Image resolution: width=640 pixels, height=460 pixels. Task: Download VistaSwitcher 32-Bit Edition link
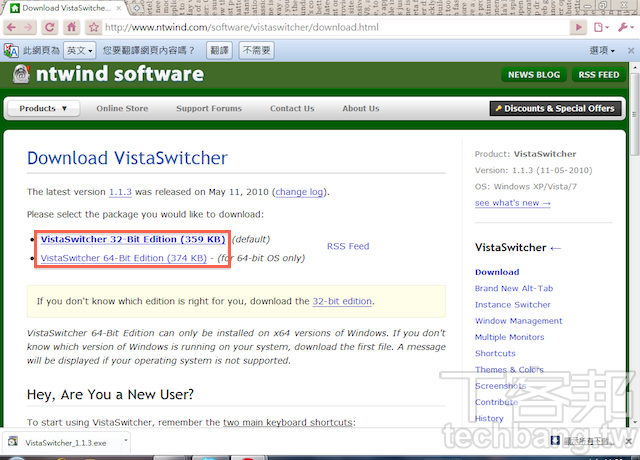point(133,240)
